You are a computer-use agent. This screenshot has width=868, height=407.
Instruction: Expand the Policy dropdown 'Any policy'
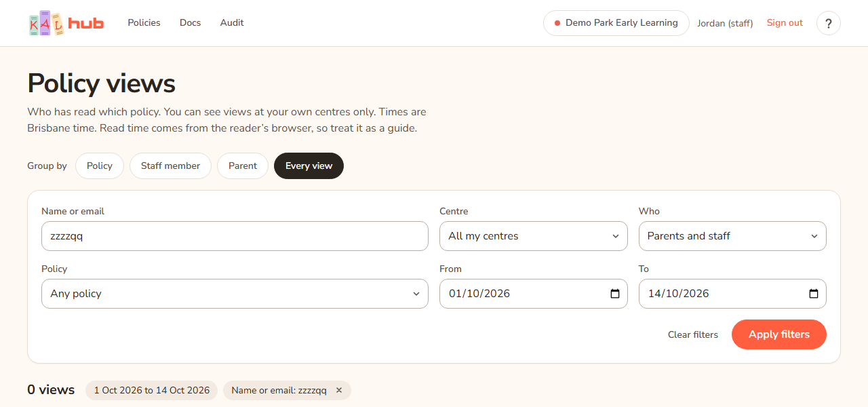[235, 294]
